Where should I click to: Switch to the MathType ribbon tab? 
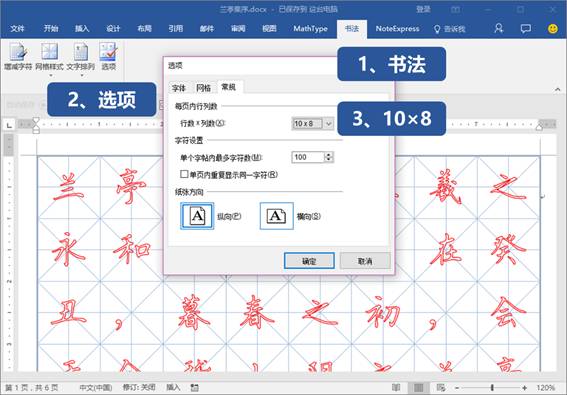[x=311, y=28]
